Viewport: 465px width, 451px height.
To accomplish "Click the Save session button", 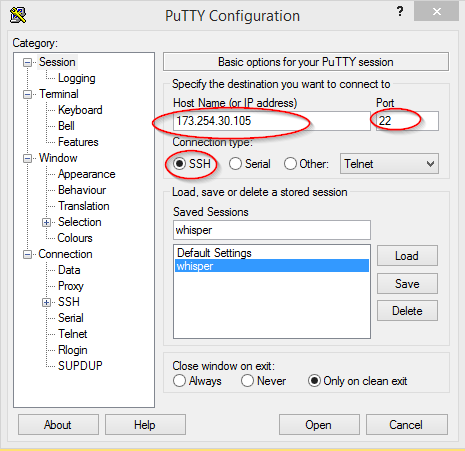I will (x=407, y=284).
